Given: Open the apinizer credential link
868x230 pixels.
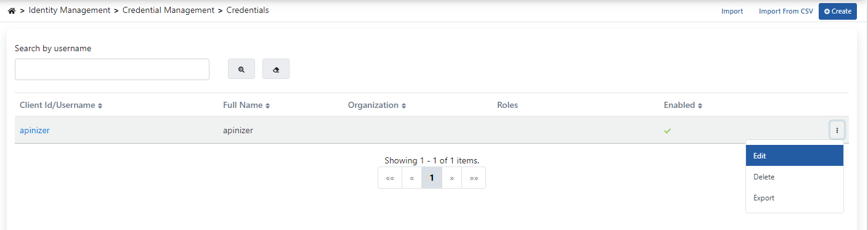Looking at the screenshot, I should point(34,131).
